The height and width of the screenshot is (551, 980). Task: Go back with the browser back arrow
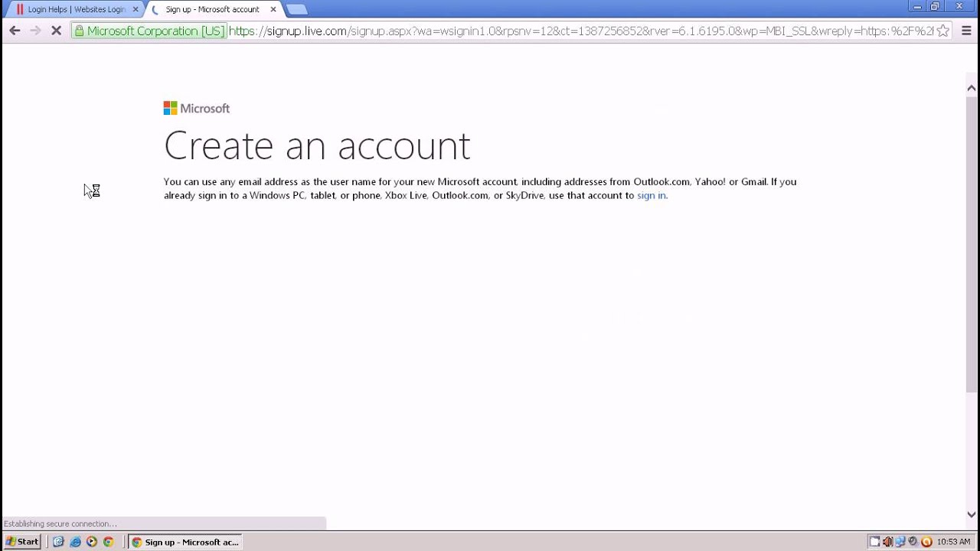pyautogui.click(x=15, y=31)
